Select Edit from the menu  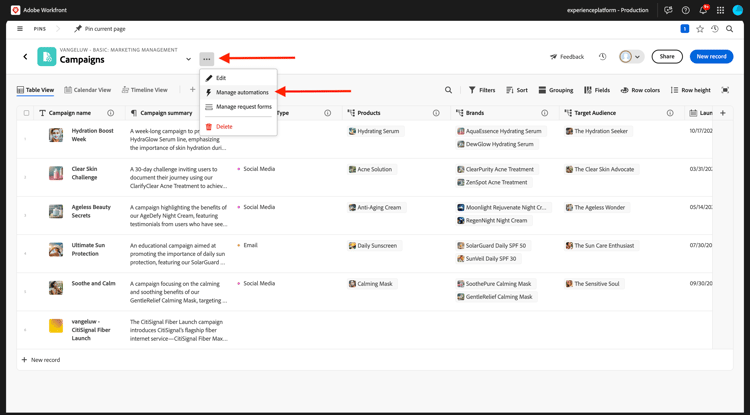238,78
